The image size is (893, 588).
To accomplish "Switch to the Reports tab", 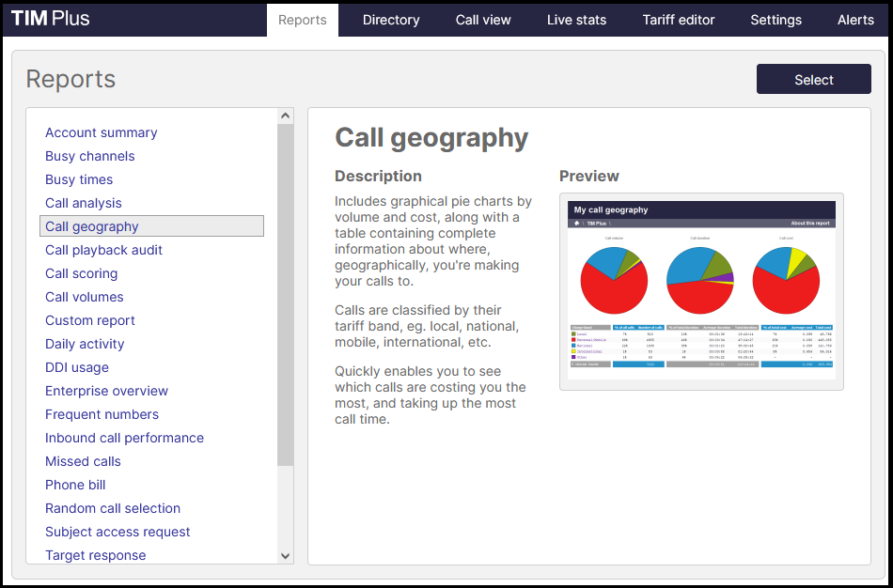I will coord(302,19).
